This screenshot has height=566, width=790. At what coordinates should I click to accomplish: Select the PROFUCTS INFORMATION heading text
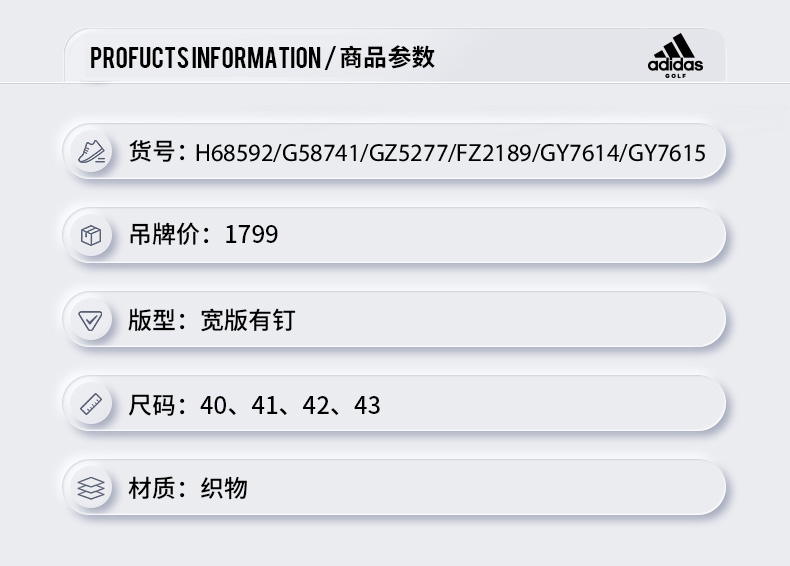coord(205,58)
